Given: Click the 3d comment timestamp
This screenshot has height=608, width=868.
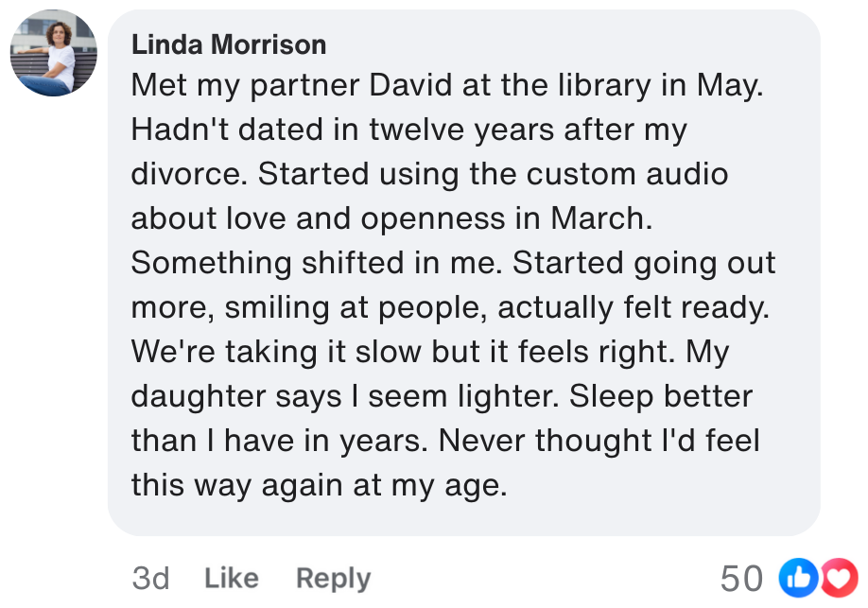Looking at the screenshot, I should pyautogui.click(x=150, y=578).
